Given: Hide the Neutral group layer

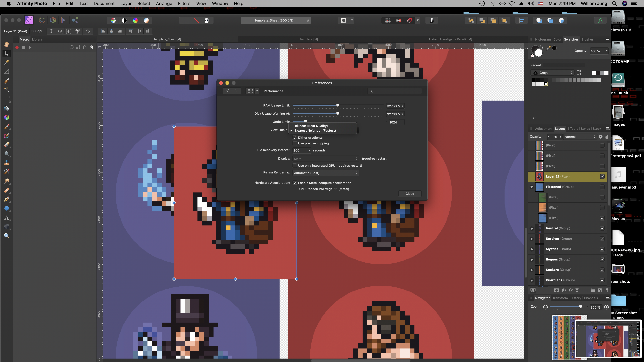Looking at the screenshot, I should tap(602, 228).
